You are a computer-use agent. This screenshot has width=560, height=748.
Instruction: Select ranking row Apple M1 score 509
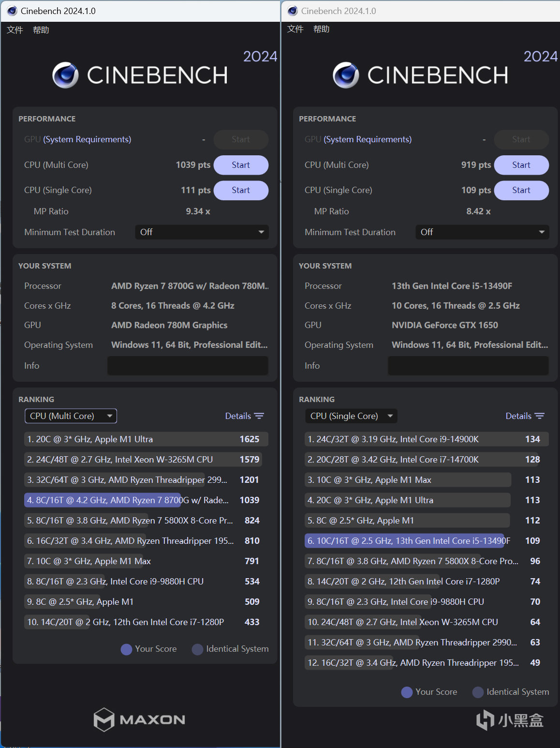pyautogui.click(x=146, y=602)
